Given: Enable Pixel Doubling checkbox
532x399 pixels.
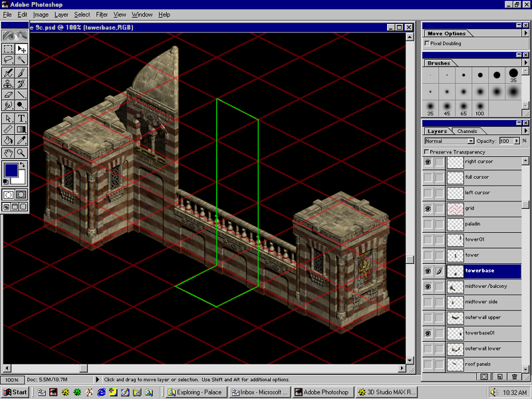Looking at the screenshot, I should (427, 43).
